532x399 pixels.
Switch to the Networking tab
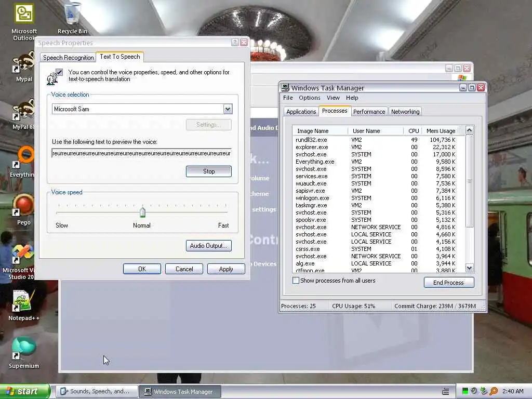[405, 112]
